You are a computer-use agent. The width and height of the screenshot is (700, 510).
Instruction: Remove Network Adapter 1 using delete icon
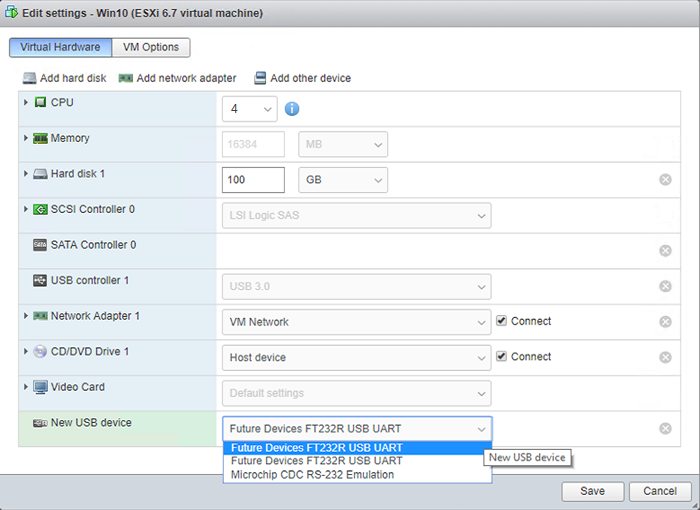tap(665, 322)
